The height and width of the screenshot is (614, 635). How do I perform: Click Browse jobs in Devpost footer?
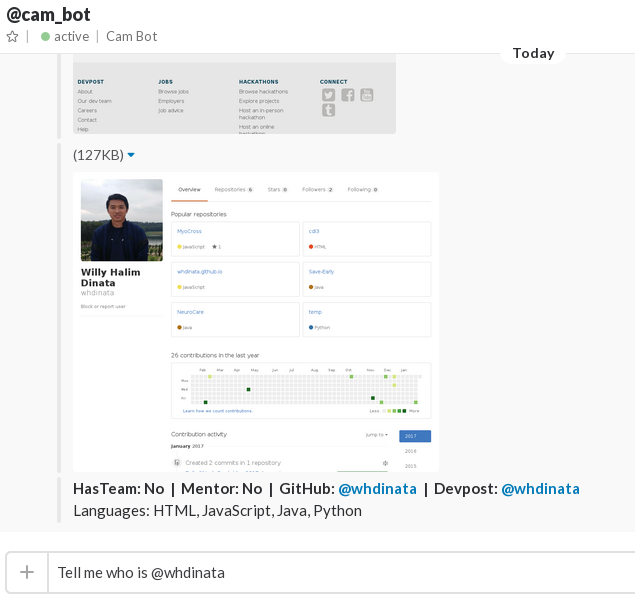[x=173, y=92]
